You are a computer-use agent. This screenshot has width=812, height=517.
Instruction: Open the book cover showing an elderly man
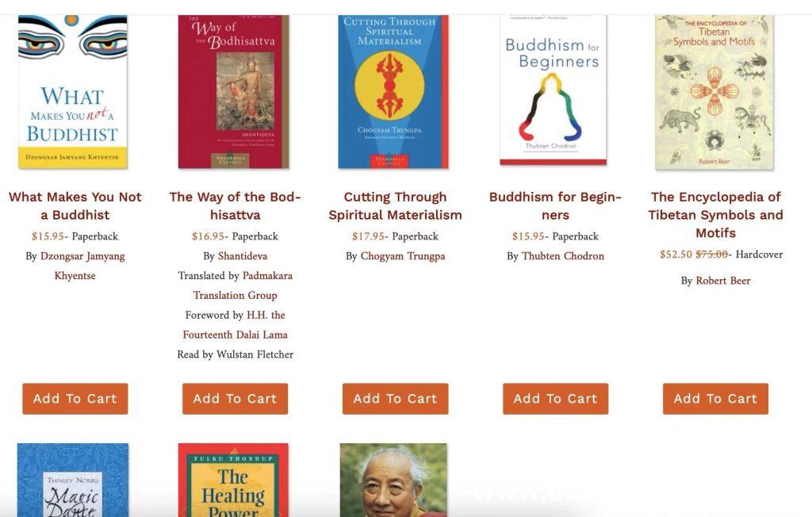pyautogui.click(x=393, y=480)
